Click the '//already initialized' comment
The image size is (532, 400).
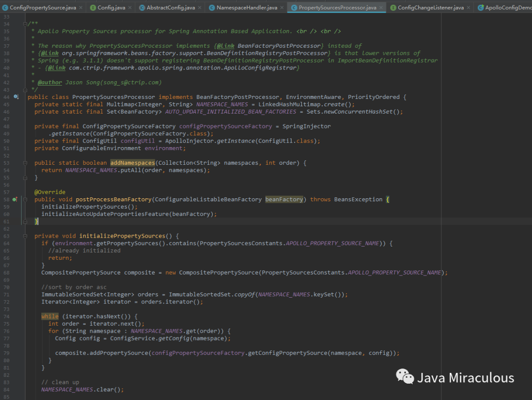point(84,250)
